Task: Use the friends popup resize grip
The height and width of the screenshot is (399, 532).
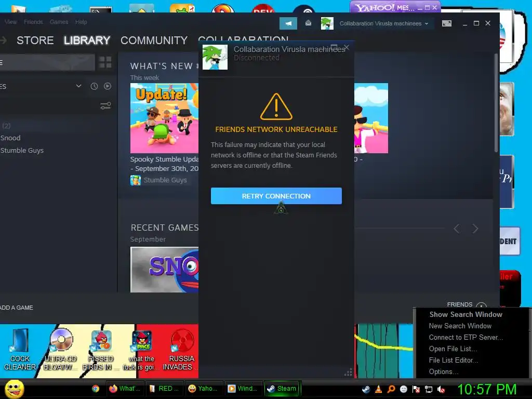Action: (348, 372)
